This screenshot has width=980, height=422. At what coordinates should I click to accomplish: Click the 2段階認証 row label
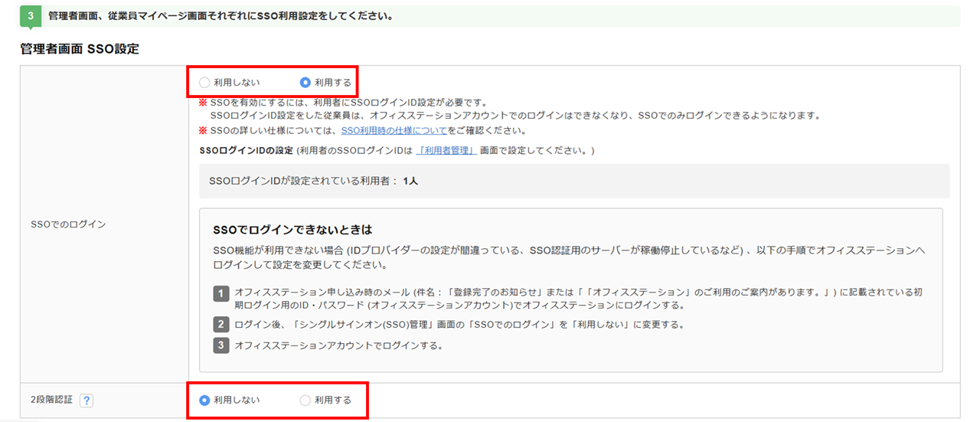[51, 400]
